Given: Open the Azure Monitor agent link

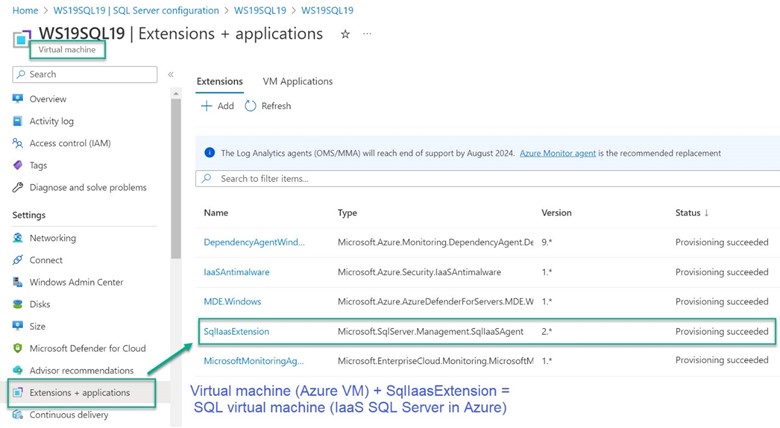Looking at the screenshot, I should [557, 153].
